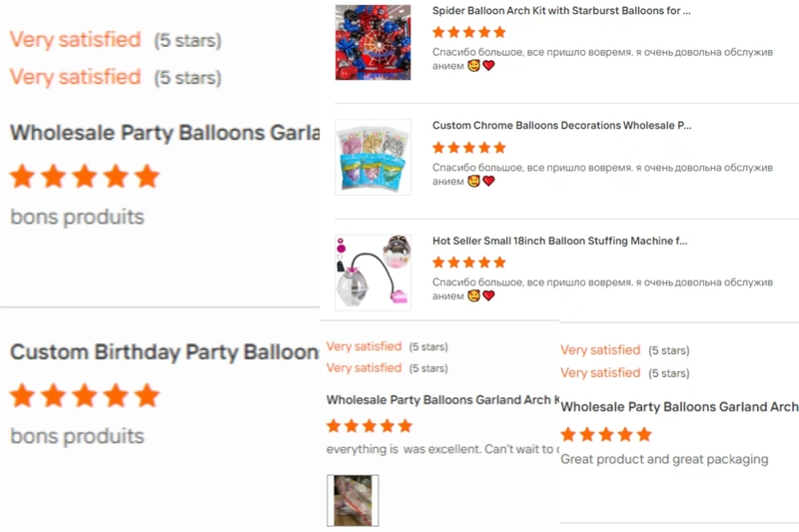Screen dimensions: 799x532
Task: Select the 'Custom Birthday Party Balloon' heading
Action: 164,352
